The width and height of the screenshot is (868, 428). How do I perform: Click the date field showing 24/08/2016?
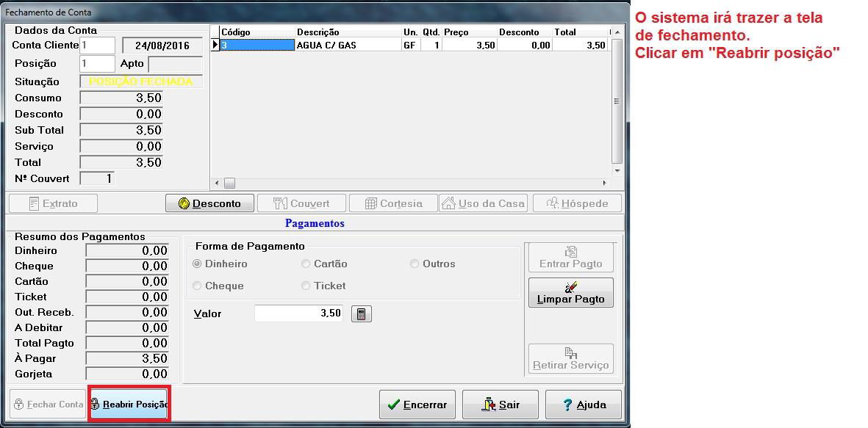pyautogui.click(x=162, y=46)
